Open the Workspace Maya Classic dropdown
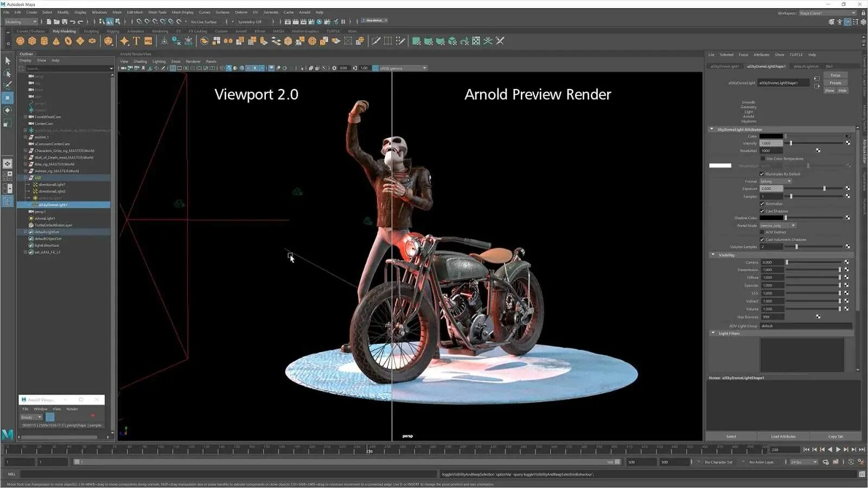 pyautogui.click(x=827, y=13)
